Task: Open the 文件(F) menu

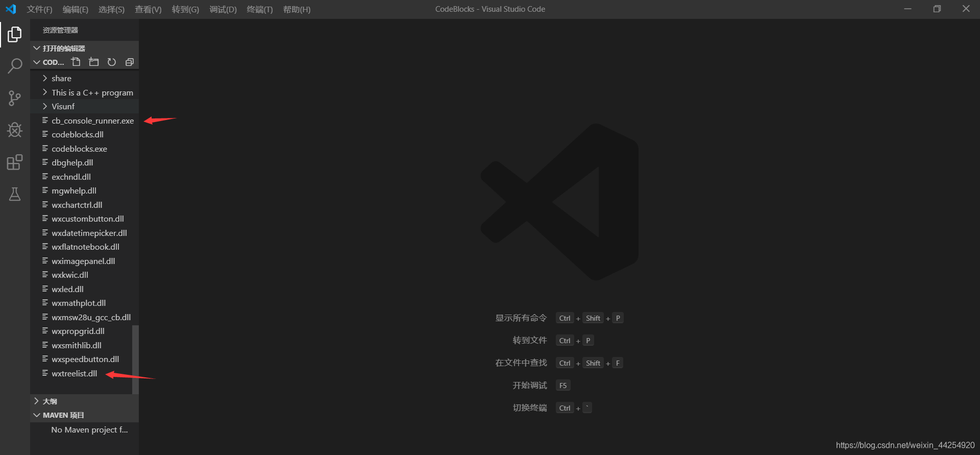Action: [x=39, y=9]
